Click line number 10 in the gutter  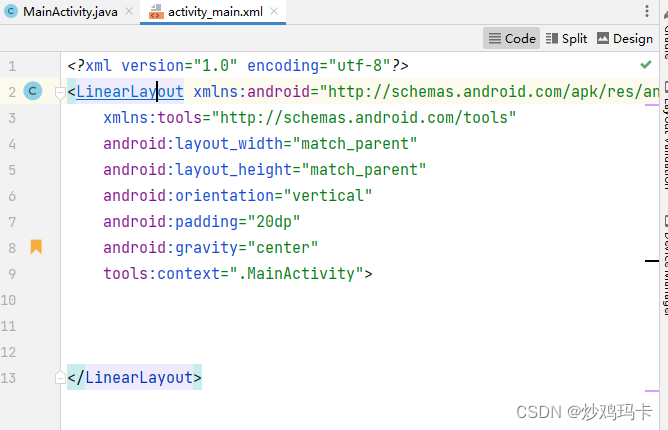pos(9,300)
